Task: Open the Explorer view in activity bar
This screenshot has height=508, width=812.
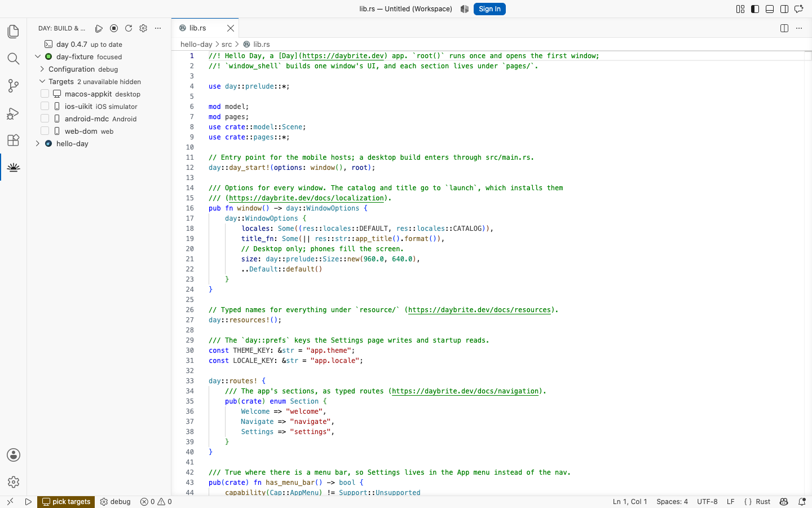Action: pyautogui.click(x=14, y=32)
